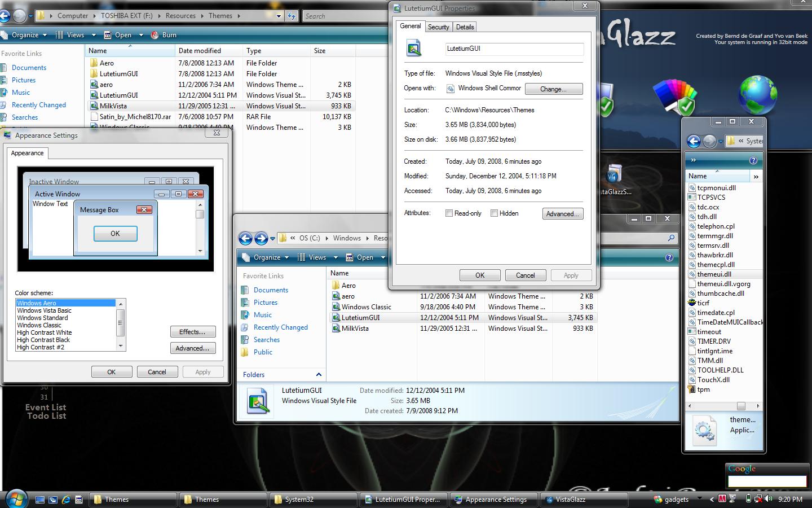Click OK in LutetiumGUI Properties
This screenshot has width=812, height=508.
point(480,275)
